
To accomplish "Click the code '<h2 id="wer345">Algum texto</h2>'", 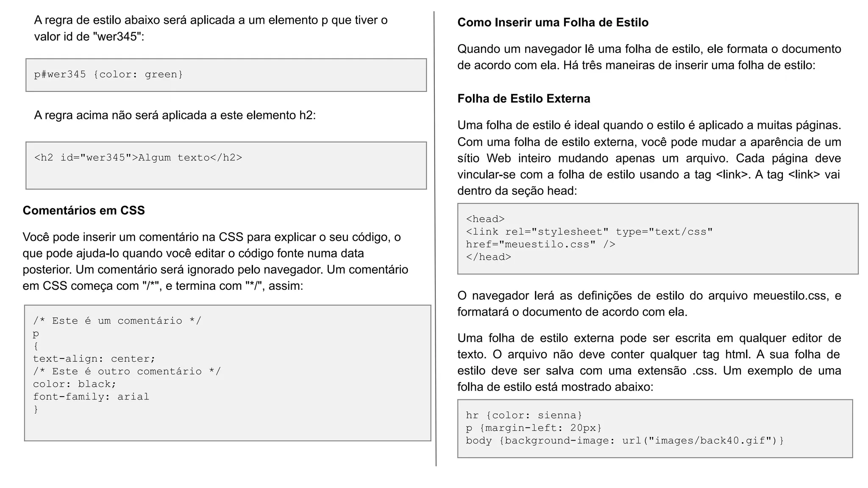I will point(138,158).
